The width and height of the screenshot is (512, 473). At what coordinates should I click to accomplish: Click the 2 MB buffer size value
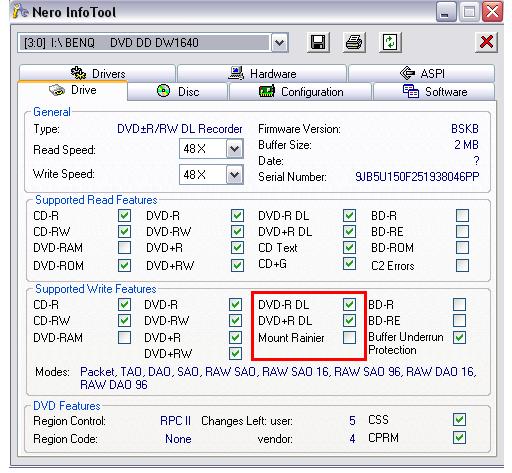coord(466,145)
